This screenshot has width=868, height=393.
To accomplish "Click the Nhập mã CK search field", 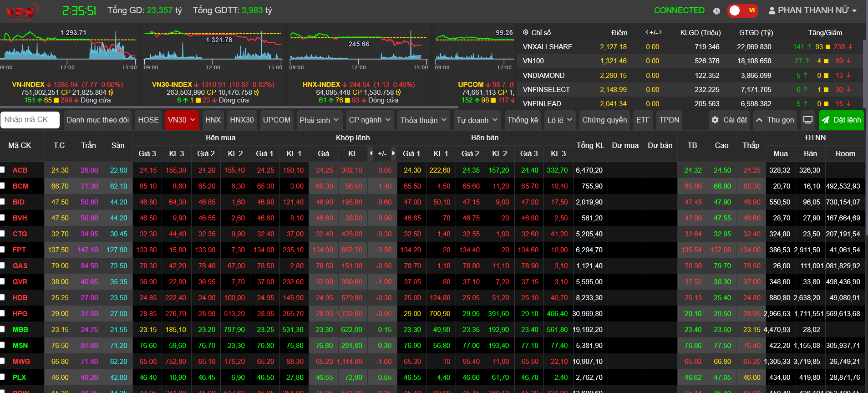I will pos(30,120).
